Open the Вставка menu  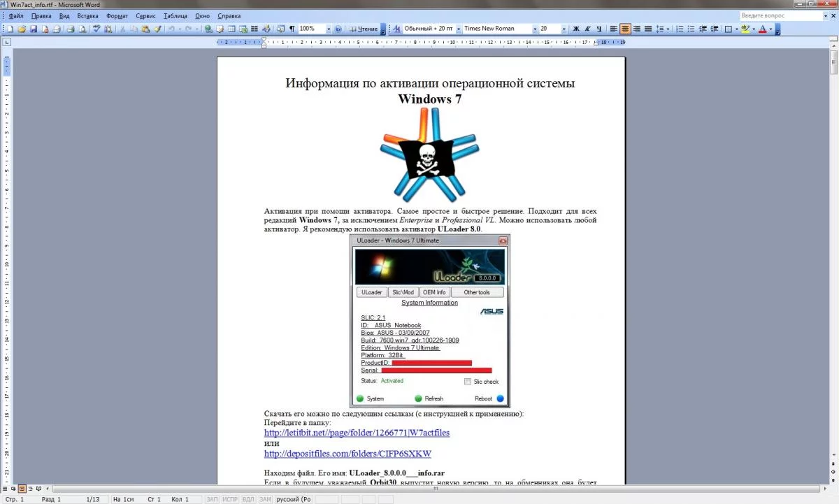[x=87, y=15]
